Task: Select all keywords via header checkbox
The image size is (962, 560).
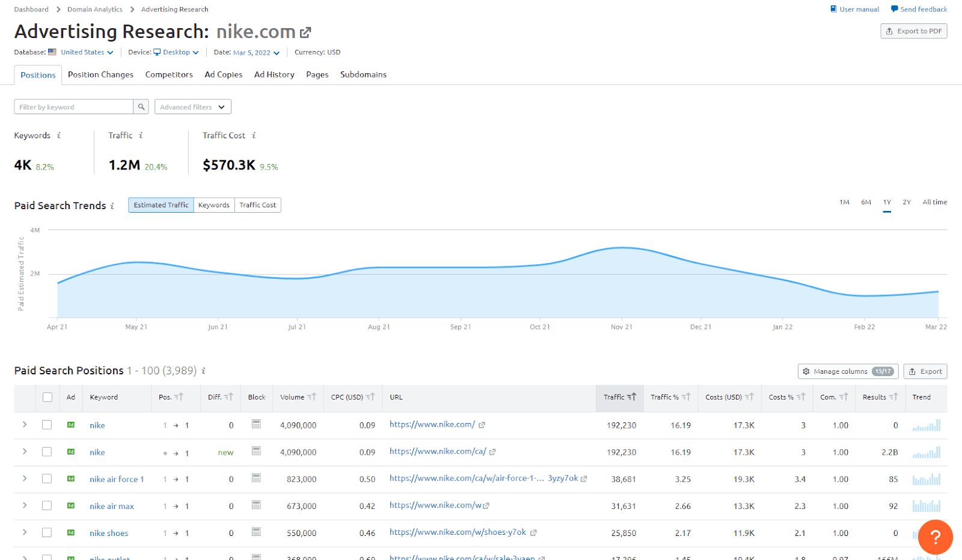Action: click(47, 397)
